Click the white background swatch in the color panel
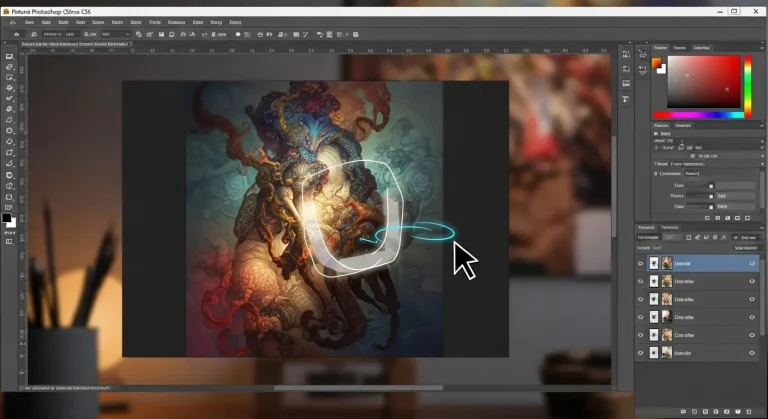This screenshot has height=419, width=768. click(x=662, y=69)
